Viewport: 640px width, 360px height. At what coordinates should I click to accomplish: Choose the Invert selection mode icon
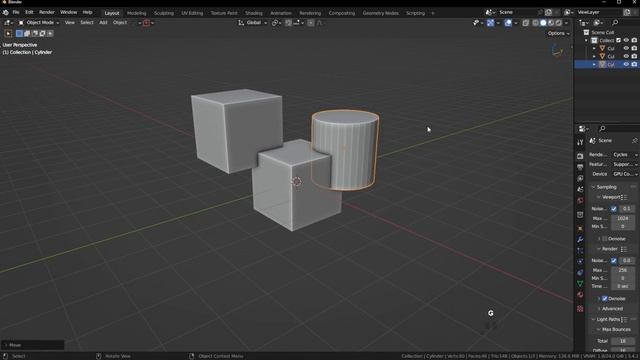click(x=42, y=33)
